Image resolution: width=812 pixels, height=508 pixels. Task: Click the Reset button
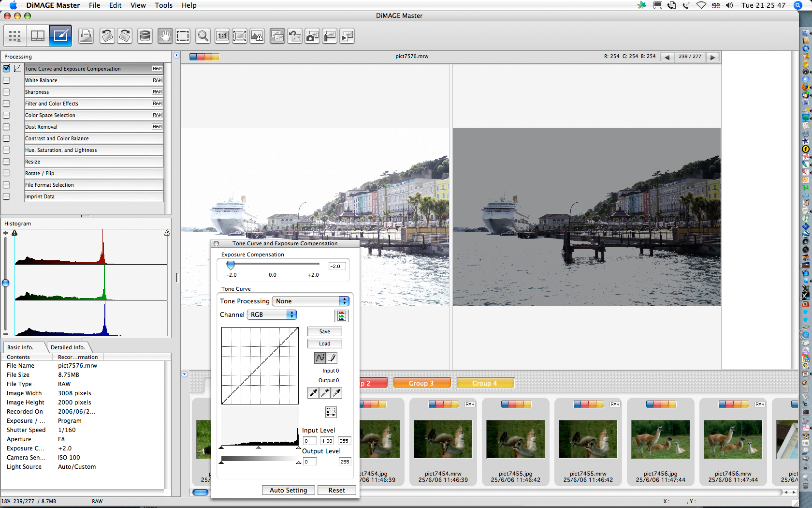coord(337,490)
